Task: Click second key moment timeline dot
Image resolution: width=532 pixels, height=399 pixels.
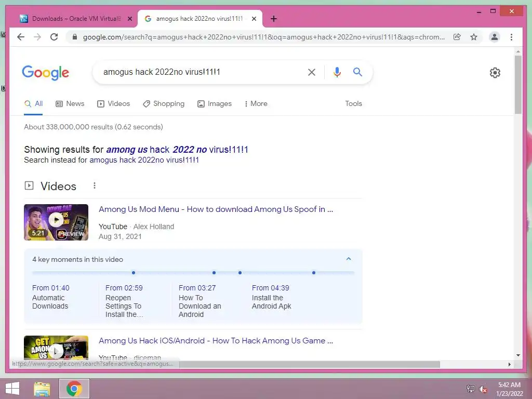Action: [x=214, y=273]
